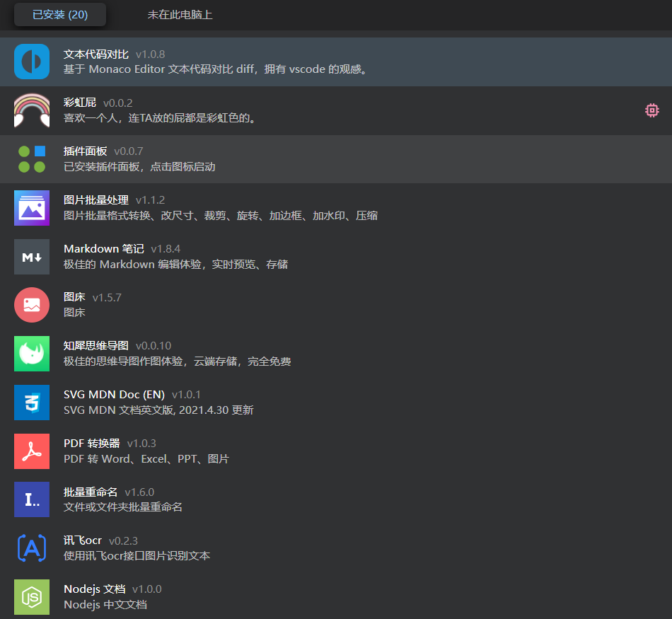Click description 喜欢一个人，连TA放的屁都是彩虹色的
Viewport: 672px width, 619px height.
160,118
